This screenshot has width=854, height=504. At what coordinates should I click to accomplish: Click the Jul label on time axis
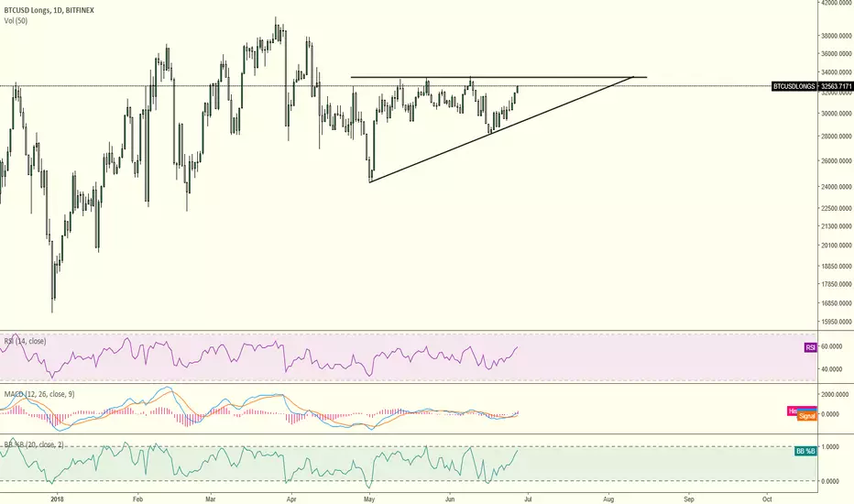[528, 499]
